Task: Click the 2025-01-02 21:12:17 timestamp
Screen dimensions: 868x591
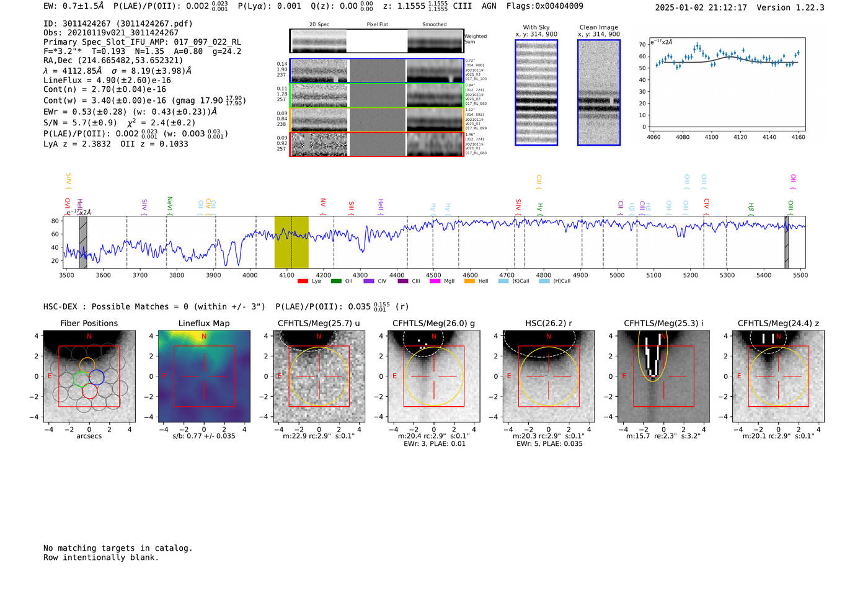Action: (x=701, y=8)
